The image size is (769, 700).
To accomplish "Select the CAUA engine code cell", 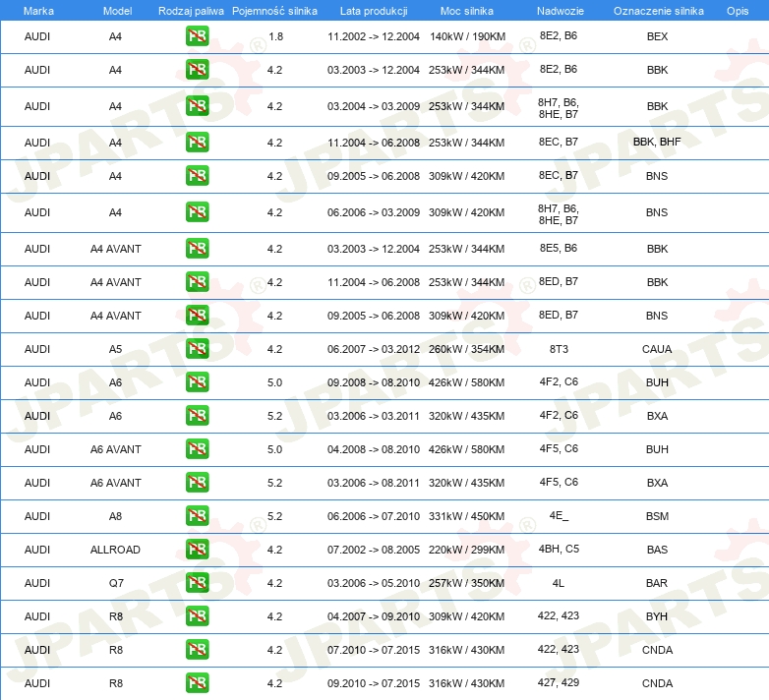I will pos(657,349).
